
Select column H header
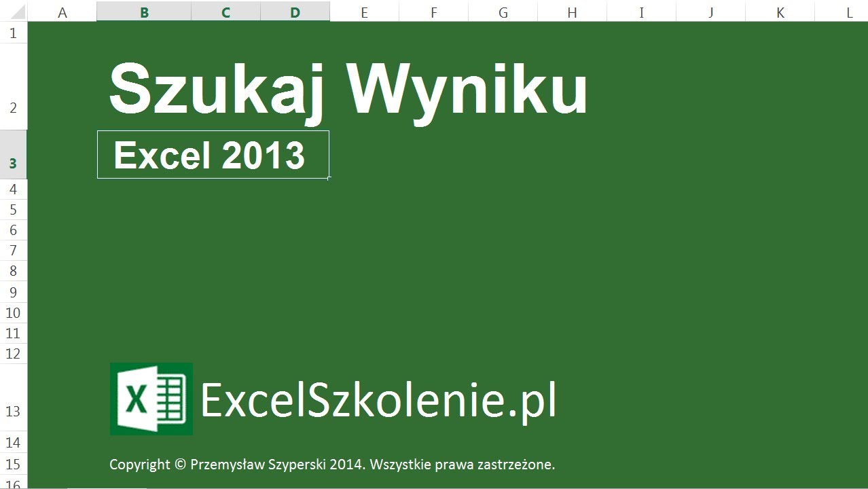[x=572, y=12]
